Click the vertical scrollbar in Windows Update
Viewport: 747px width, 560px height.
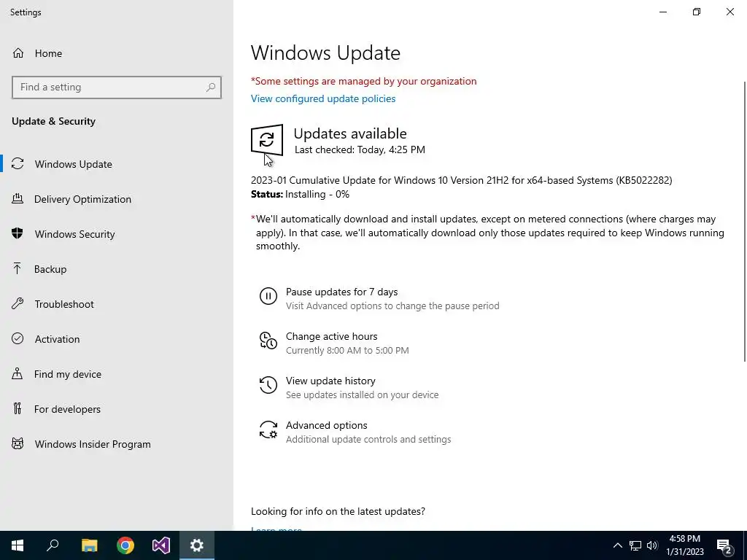(744, 222)
